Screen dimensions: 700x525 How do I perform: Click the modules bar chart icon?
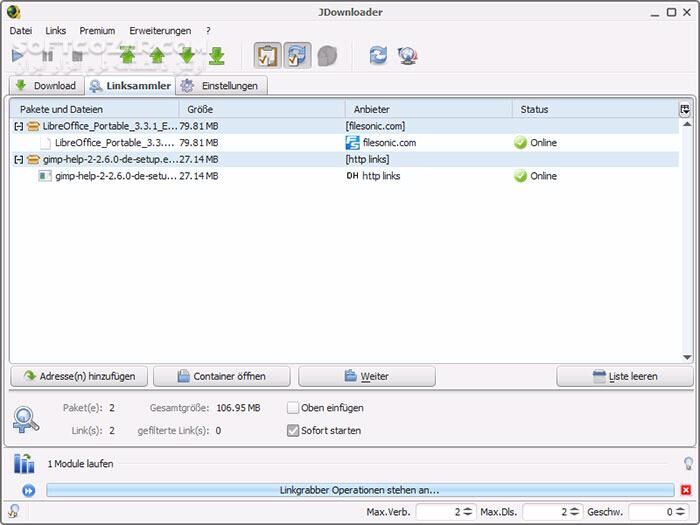tap(24, 463)
